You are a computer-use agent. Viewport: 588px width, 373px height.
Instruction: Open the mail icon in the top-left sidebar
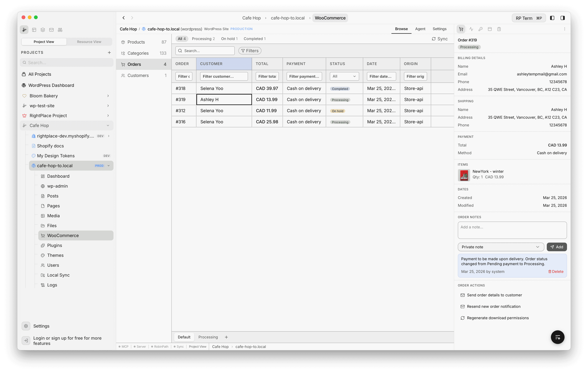51,30
